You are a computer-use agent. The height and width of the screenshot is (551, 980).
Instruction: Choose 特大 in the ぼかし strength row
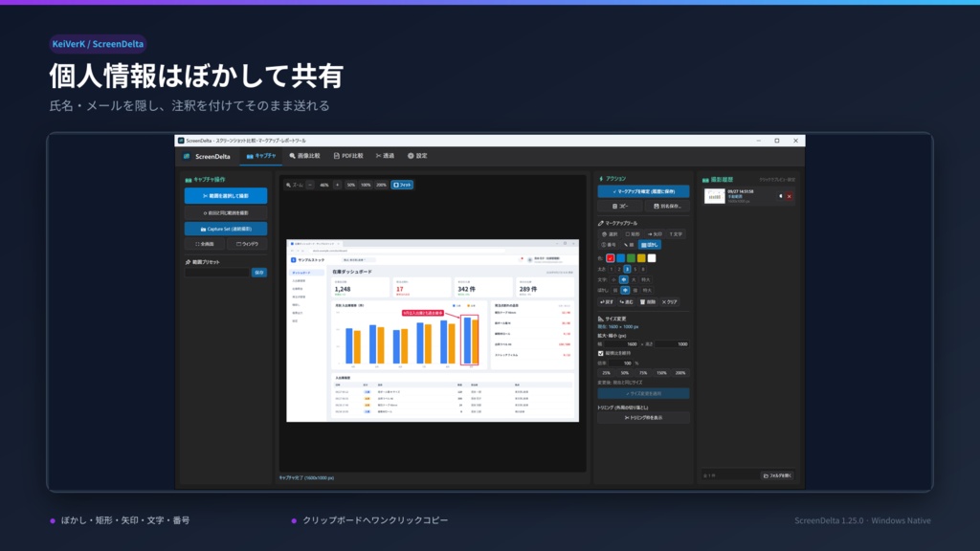click(647, 291)
